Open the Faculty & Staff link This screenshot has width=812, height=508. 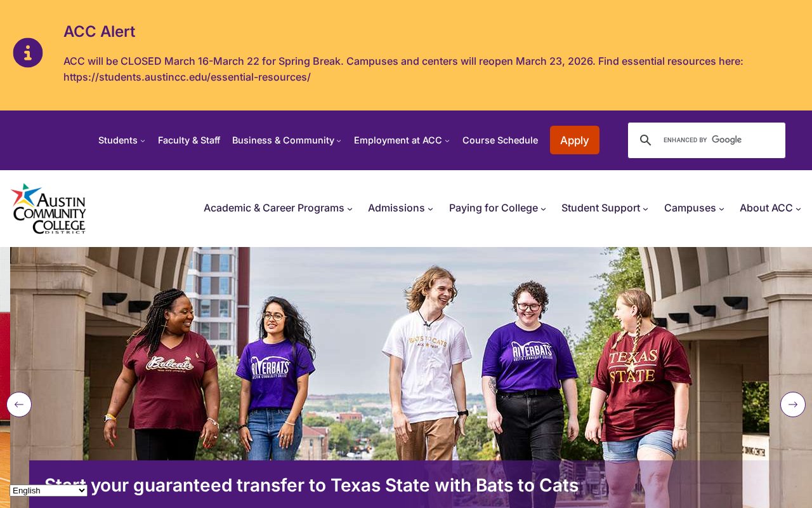pos(189,140)
